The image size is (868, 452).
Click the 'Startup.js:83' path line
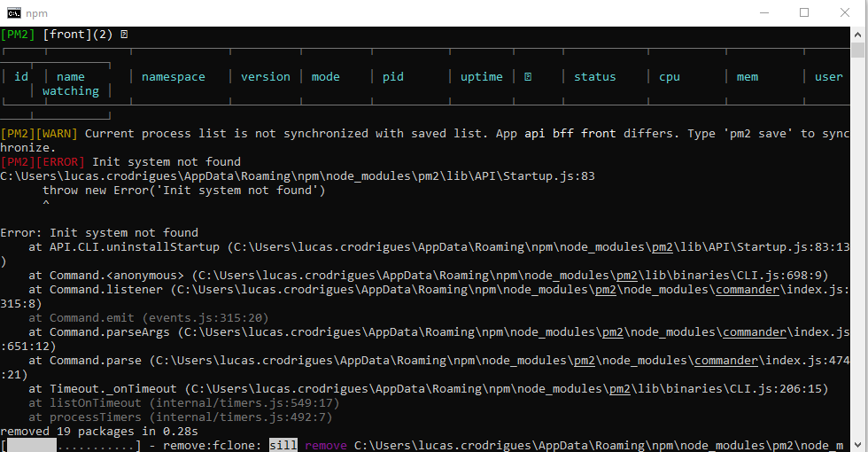[298, 176]
